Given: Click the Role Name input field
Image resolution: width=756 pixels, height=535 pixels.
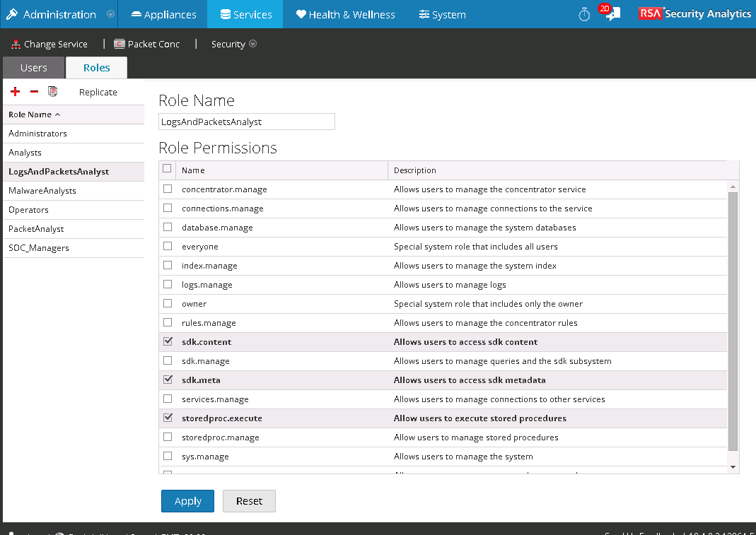Looking at the screenshot, I should [246, 122].
